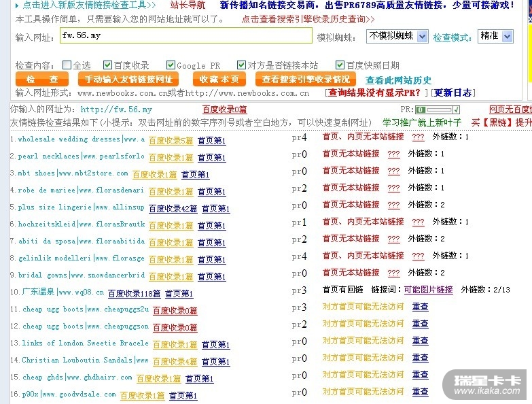Open the wholesale wedding dresses site link
This screenshot has height=404, width=532.
pyautogui.click(x=81, y=139)
